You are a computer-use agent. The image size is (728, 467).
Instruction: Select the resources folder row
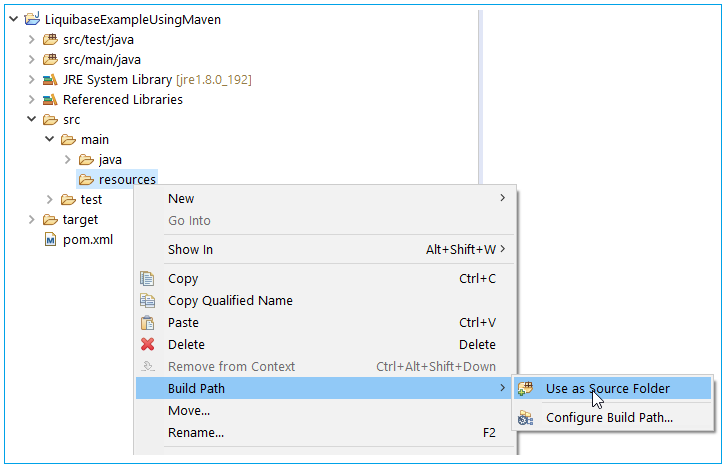(x=117, y=179)
